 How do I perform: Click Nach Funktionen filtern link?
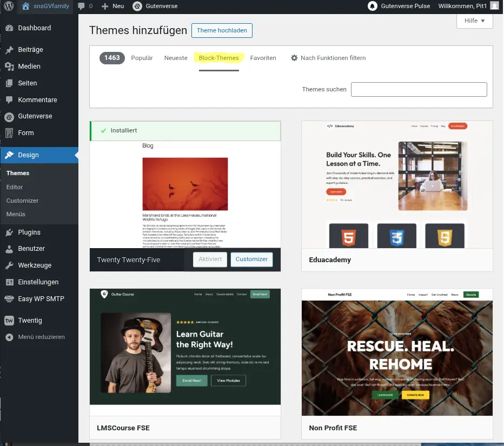coord(333,58)
